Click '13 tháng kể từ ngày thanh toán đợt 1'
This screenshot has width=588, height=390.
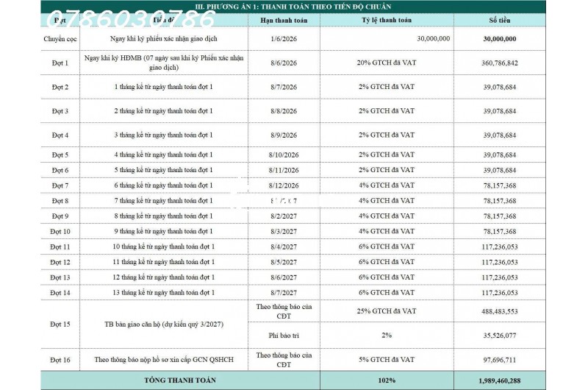[163, 292]
